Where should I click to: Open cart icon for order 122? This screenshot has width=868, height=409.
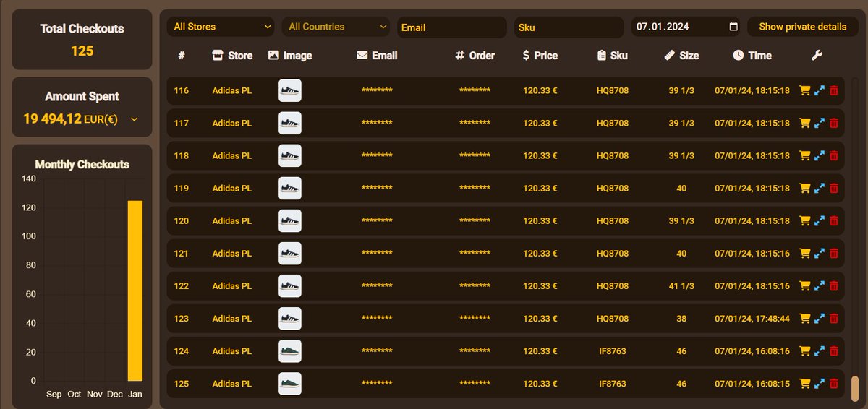[x=804, y=285]
